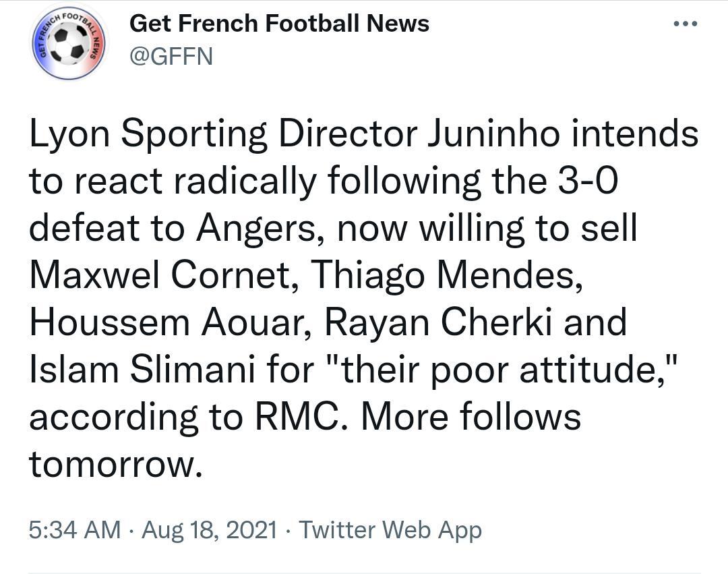Click the name Thiago Mendes in the tweet
The width and height of the screenshot is (728, 574).
coord(448,275)
